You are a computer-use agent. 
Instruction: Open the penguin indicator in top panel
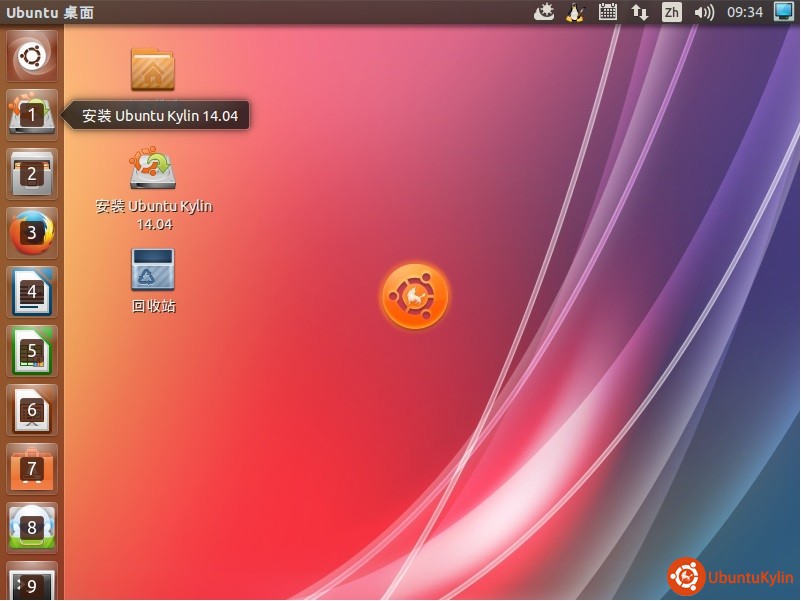click(575, 12)
